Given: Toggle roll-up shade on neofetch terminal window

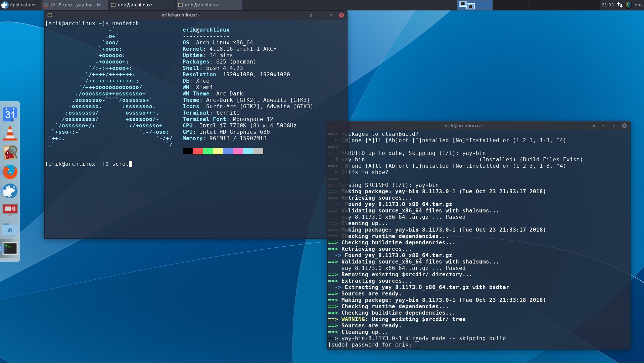Looking at the screenshot, I should 311,15.
